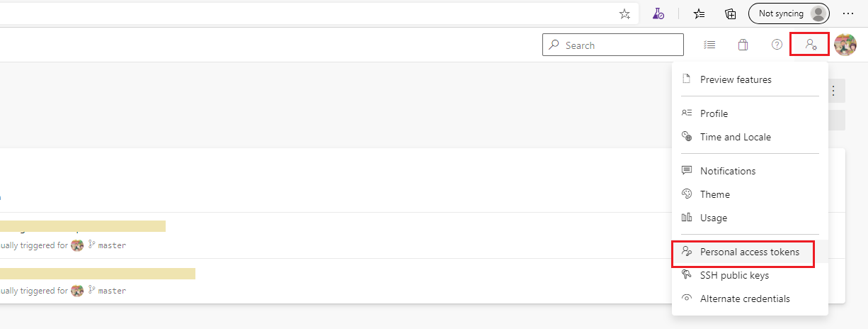
Task: Click the browser favorites star icon
Action: 699,13
